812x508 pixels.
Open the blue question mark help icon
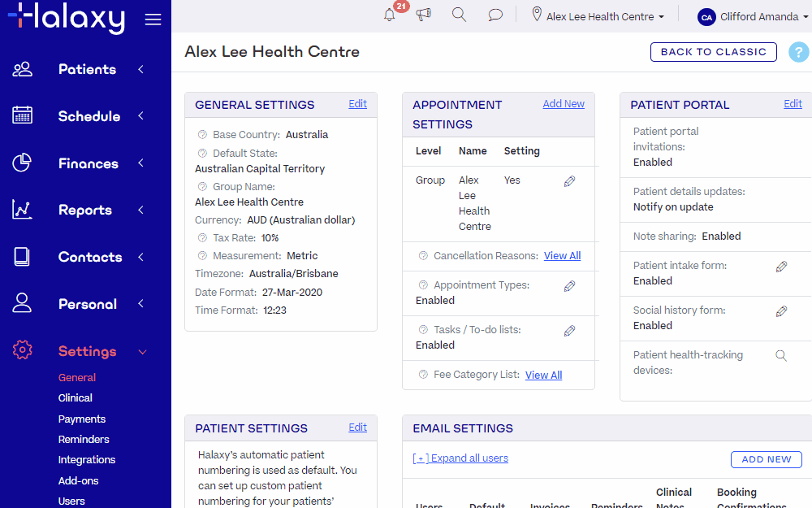[798, 52]
